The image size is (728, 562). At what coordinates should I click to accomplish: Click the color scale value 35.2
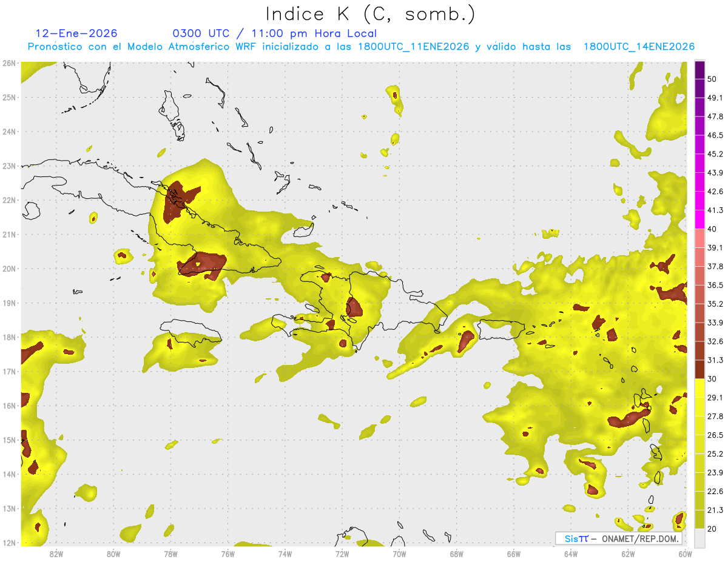coord(715,304)
